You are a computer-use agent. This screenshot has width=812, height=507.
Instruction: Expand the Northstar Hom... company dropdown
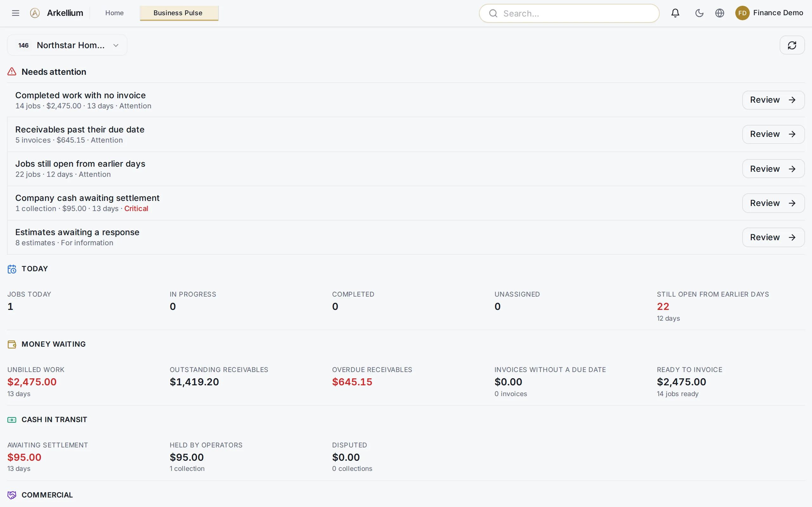(x=67, y=45)
